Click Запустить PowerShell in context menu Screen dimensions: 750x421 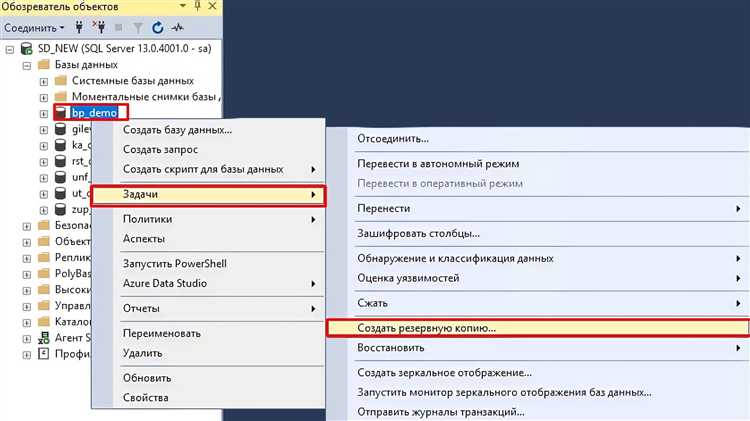(x=174, y=264)
